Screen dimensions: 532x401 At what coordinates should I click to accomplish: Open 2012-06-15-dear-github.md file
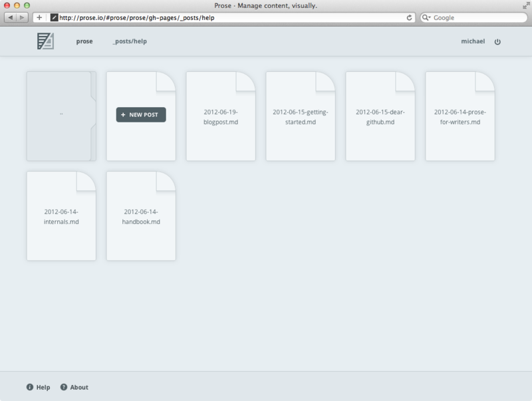coord(380,116)
